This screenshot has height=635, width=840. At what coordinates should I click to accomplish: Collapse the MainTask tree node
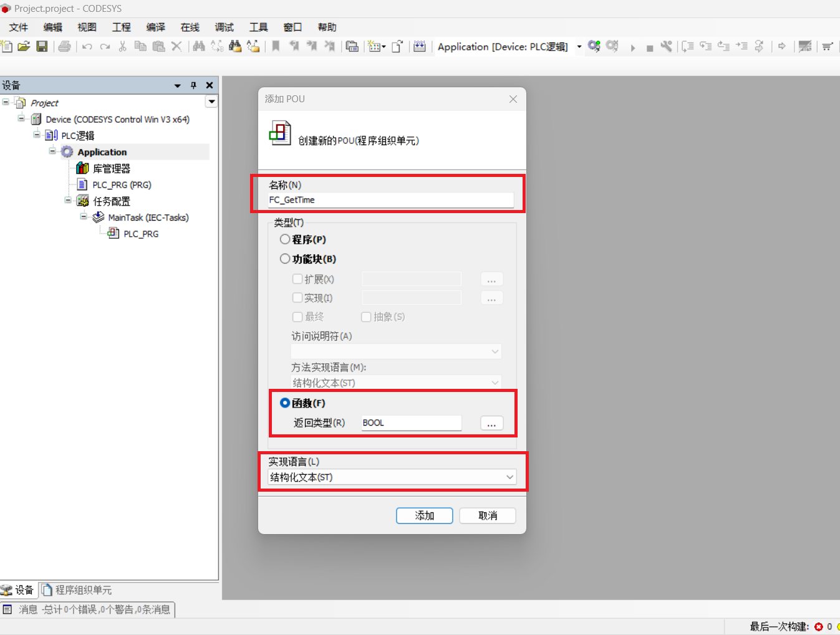(x=84, y=216)
